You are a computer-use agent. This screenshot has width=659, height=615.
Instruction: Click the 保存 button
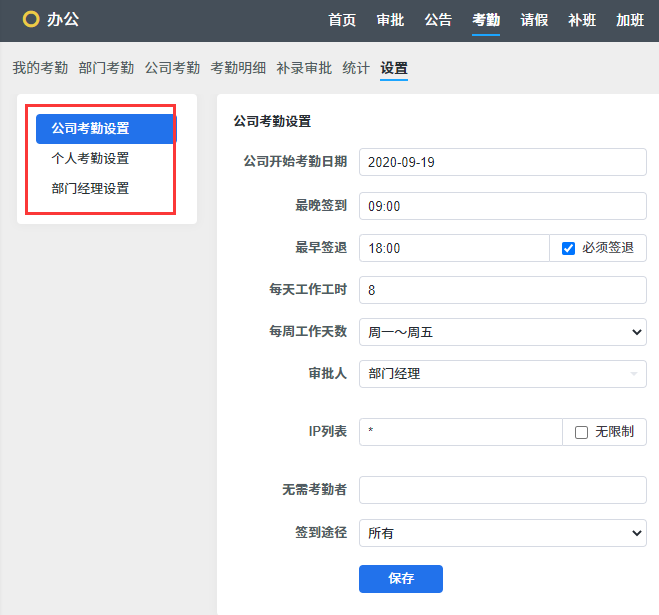click(x=400, y=579)
